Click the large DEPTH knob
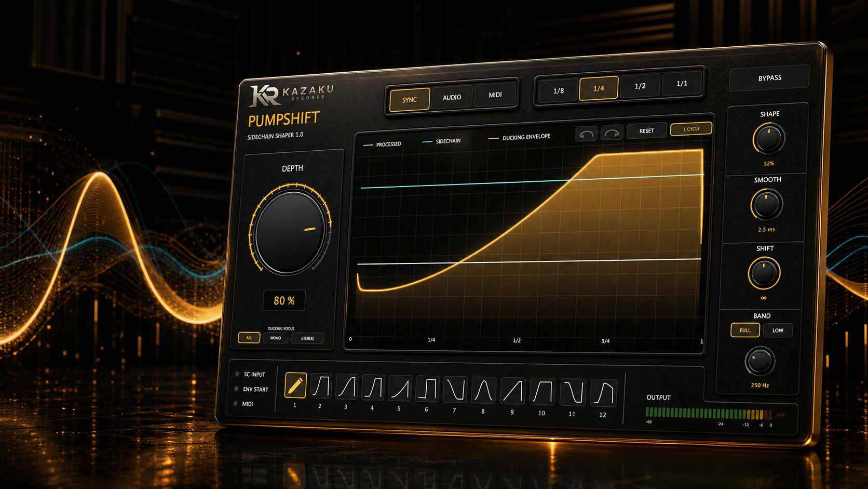This screenshot has width=868, height=489. (x=291, y=231)
